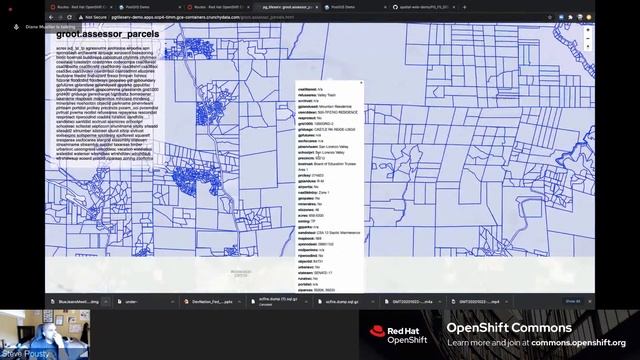Click 'statesen: SENATE-17' popup row
Viewport: 640px width, 360px height.
[x=315, y=273]
